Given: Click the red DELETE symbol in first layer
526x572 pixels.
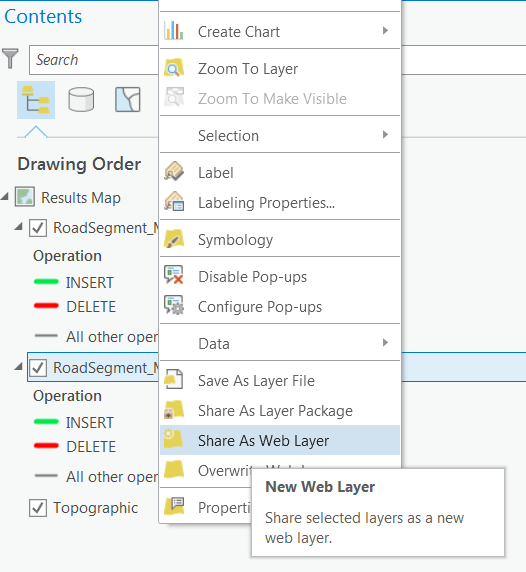Looking at the screenshot, I should (46, 306).
